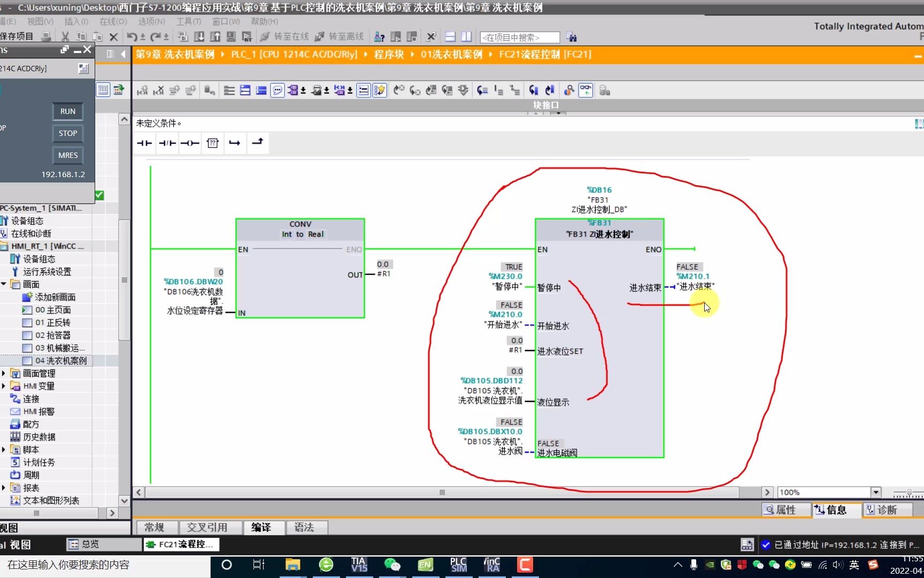Insert a normally open contact
This screenshot has width=924, height=578.
click(x=144, y=143)
